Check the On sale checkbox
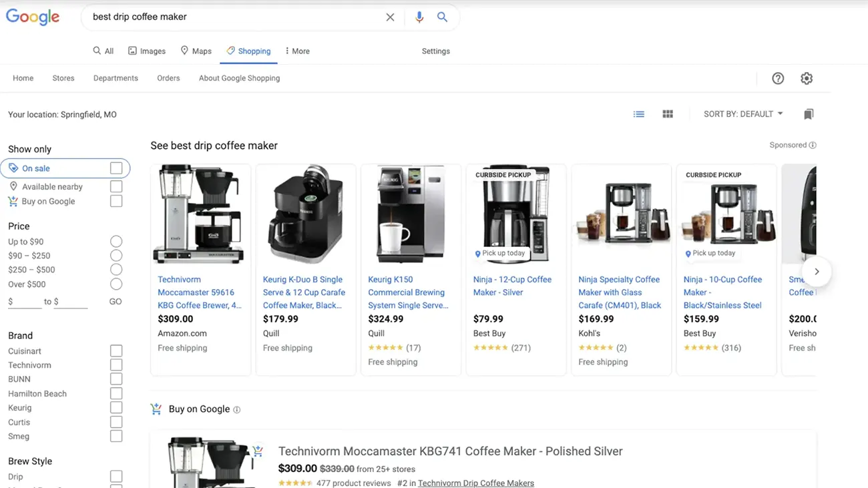The image size is (868, 488). click(x=116, y=168)
